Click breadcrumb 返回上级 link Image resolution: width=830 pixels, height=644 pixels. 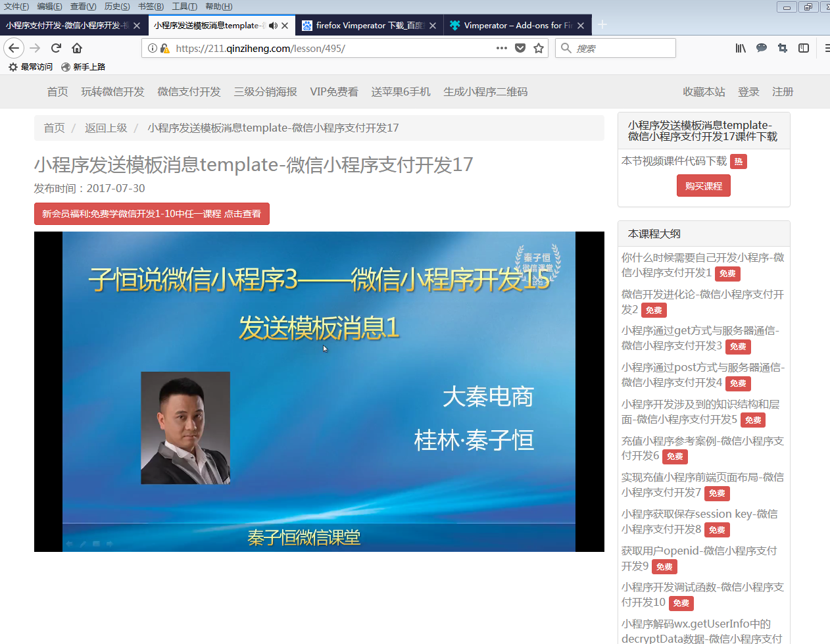[106, 128]
